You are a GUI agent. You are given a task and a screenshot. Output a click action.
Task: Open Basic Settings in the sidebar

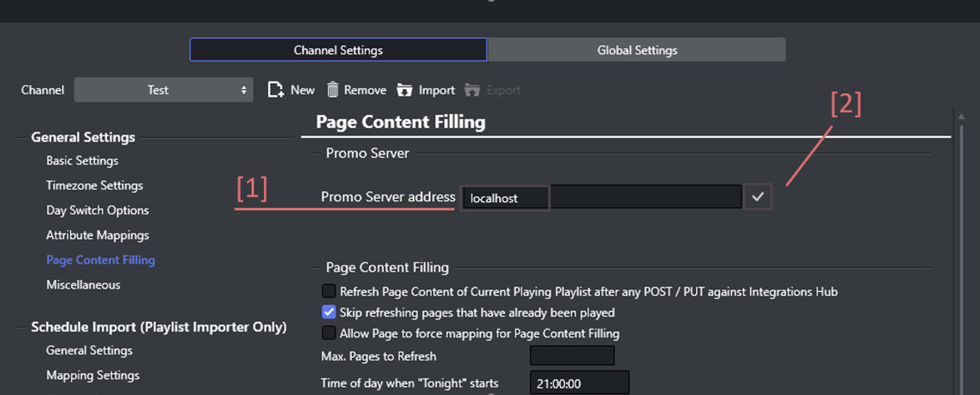coord(82,160)
